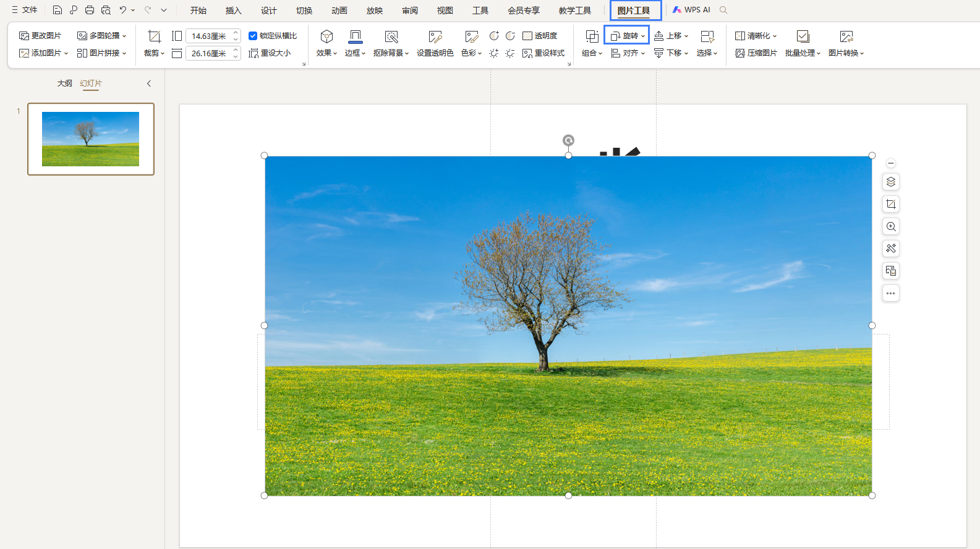Switch to 大纲 (Outline) pane tab
This screenshot has height=549, width=980.
pos(65,83)
